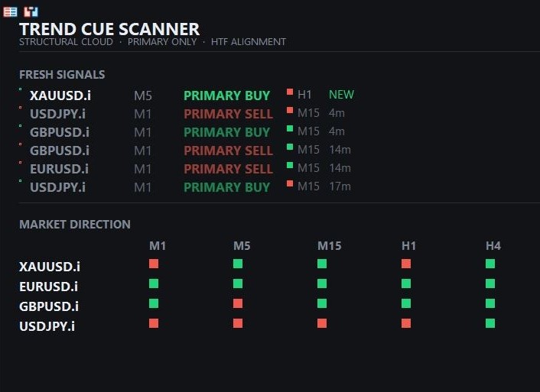Click the red and blue chart icon
540x392 pixels.
pos(31,11)
